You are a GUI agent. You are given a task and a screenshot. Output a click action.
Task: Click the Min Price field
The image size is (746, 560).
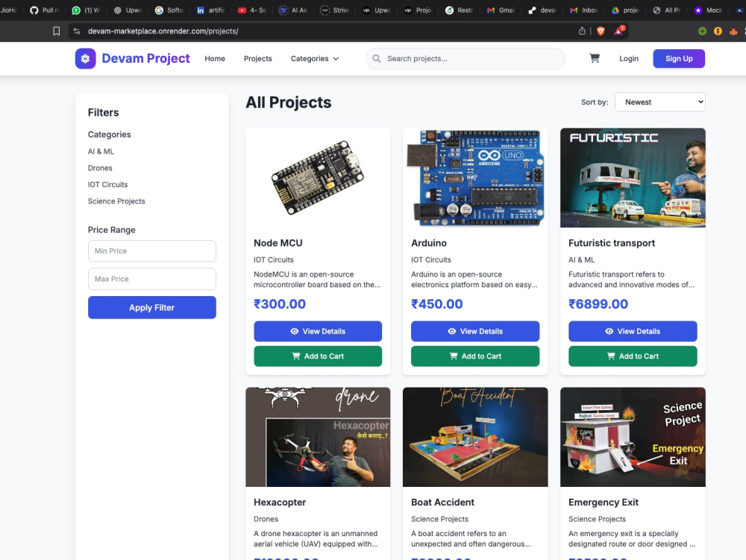click(151, 251)
